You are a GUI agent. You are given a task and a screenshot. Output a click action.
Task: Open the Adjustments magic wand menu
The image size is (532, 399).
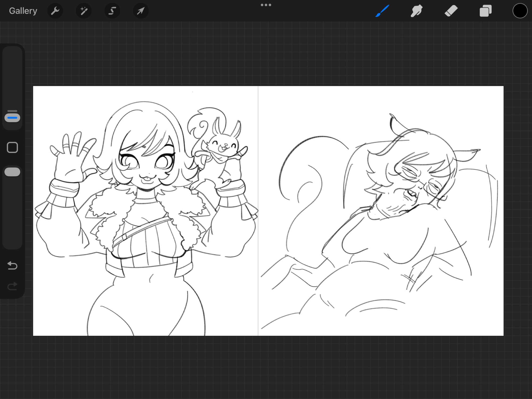pos(84,11)
